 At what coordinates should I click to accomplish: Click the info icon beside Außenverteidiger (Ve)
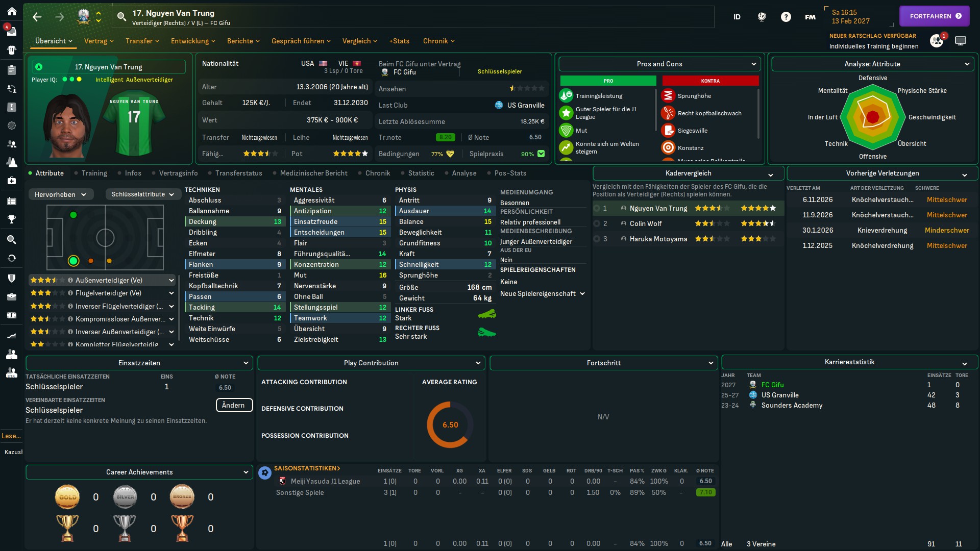pyautogui.click(x=70, y=281)
